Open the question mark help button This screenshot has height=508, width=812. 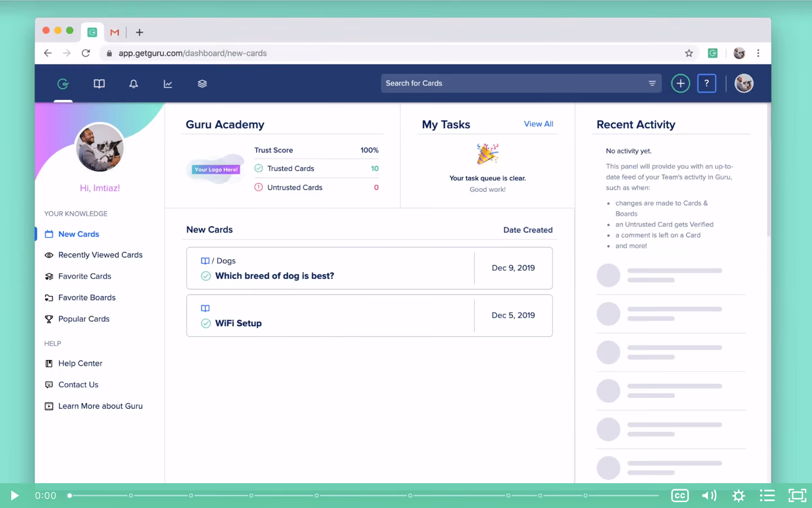pos(707,84)
